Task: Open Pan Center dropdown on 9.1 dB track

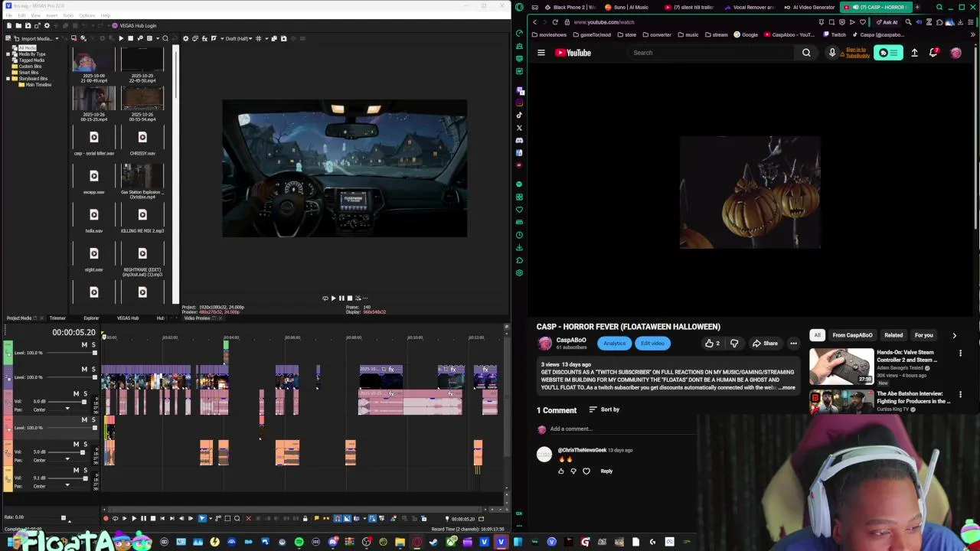Action: click(67, 485)
